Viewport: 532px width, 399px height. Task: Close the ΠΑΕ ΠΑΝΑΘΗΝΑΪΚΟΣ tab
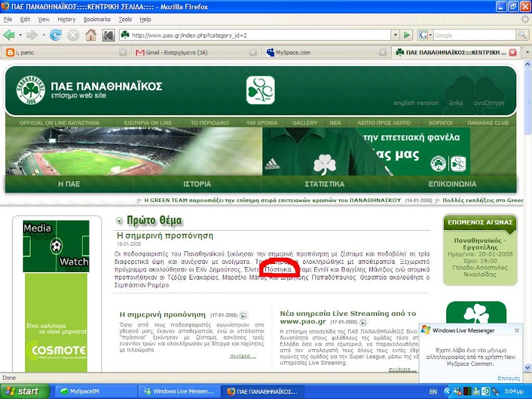click(513, 52)
